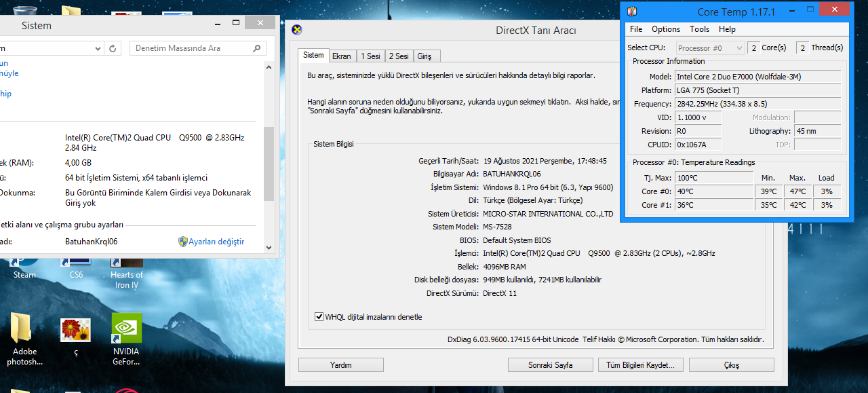Viewport: 868px width, 393px height.
Task: Click refresh icon in Sistem window
Action: pos(113,48)
